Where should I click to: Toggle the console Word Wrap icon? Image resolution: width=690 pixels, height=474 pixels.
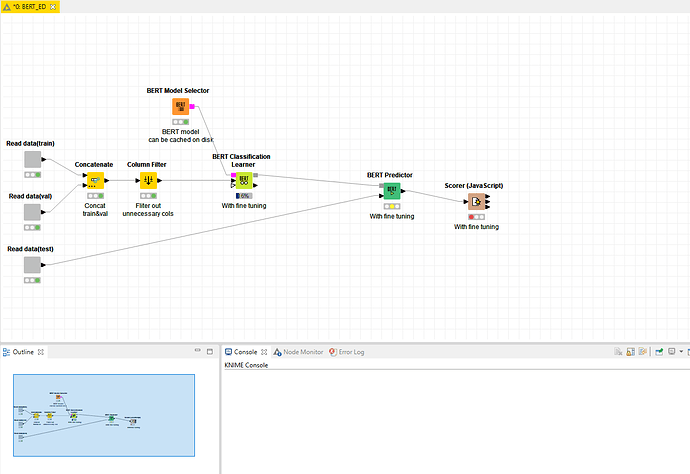click(x=643, y=352)
